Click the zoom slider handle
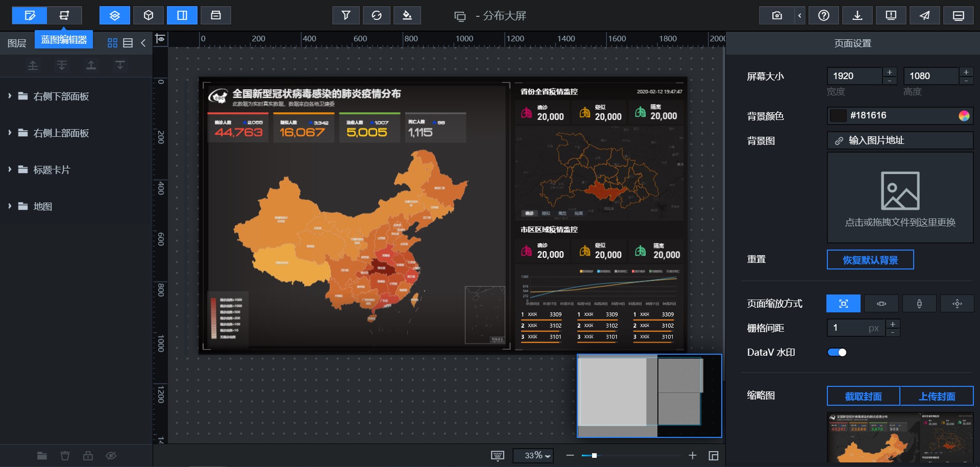 (594, 456)
